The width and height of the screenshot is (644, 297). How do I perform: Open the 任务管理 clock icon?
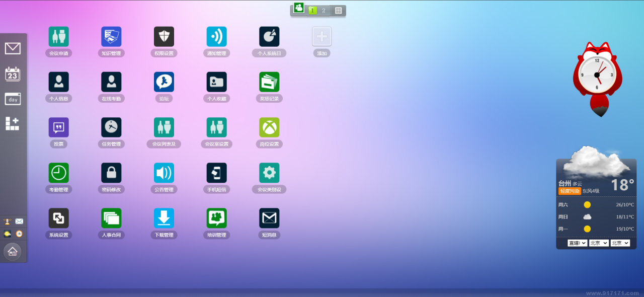click(111, 127)
